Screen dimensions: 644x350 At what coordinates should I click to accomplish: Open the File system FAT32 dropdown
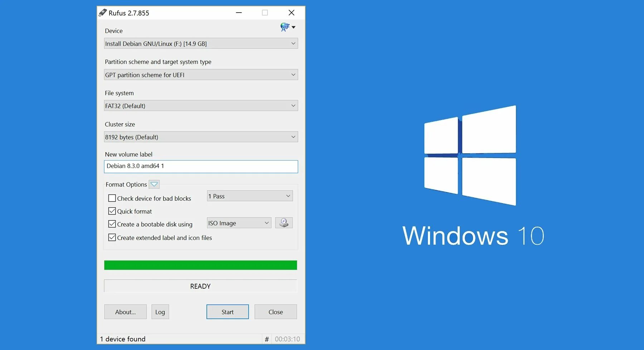pyautogui.click(x=201, y=106)
